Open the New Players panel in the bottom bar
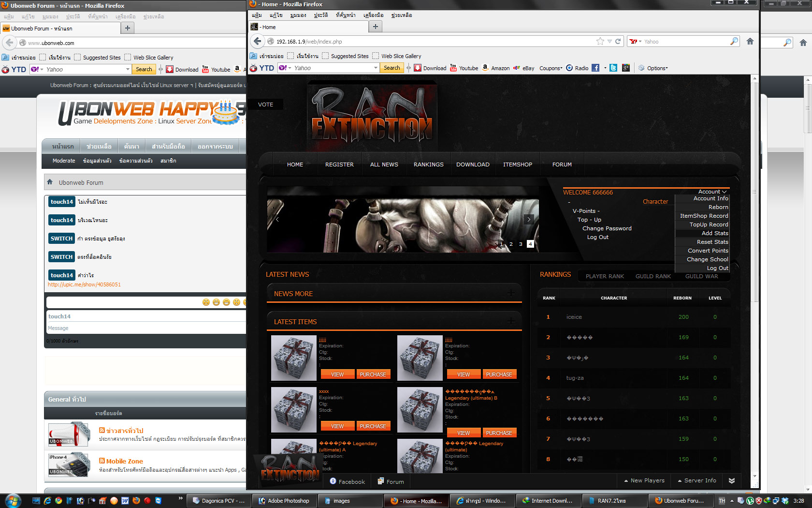The height and width of the screenshot is (508, 812). click(644, 480)
